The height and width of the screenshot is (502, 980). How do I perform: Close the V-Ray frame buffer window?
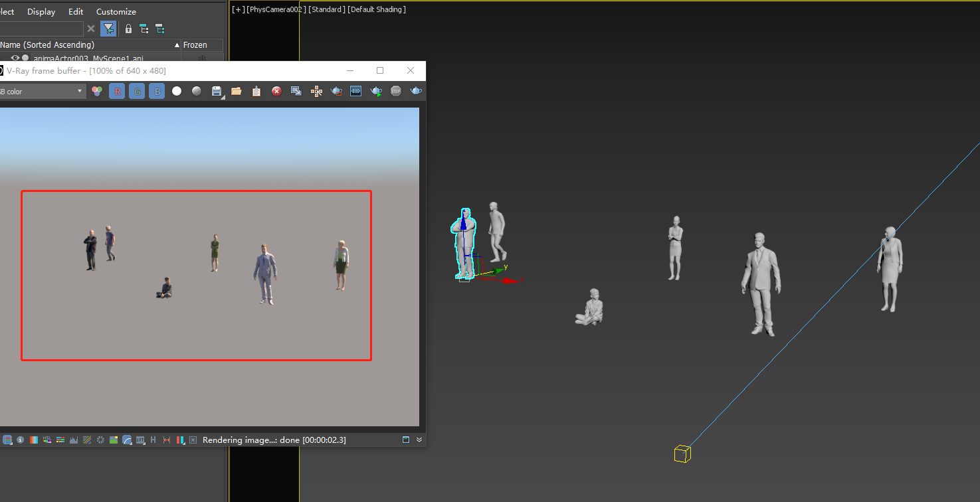(x=411, y=70)
